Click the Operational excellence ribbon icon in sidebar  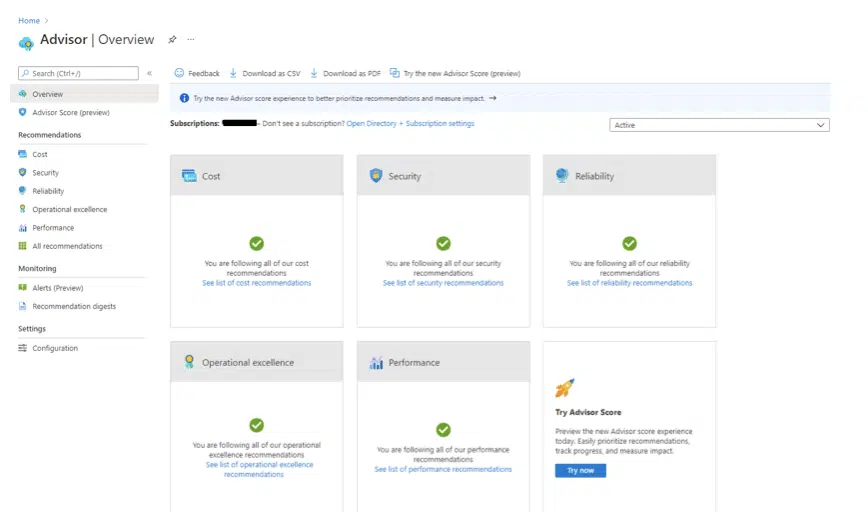pos(22,209)
